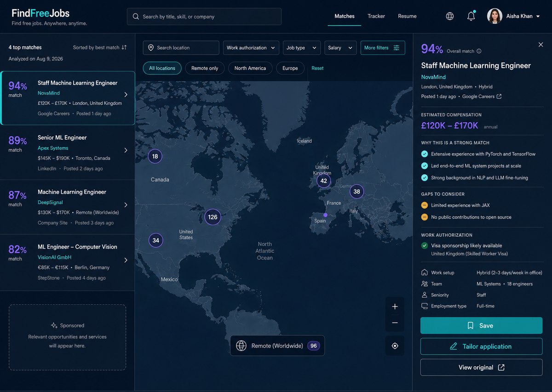This screenshot has height=392, width=552.
Task: Click the Work setup monitor icon
Action: tap(424, 273)
